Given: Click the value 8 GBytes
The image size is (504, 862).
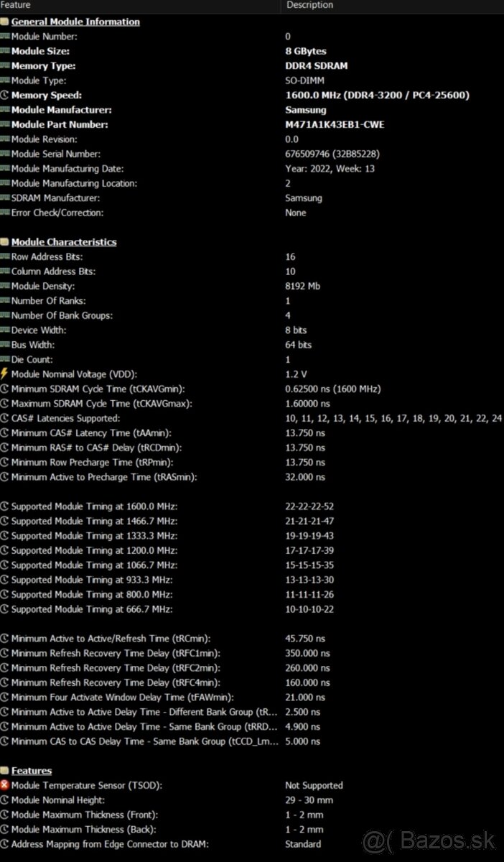Looking at the screenshot, I should pos(306,51).
